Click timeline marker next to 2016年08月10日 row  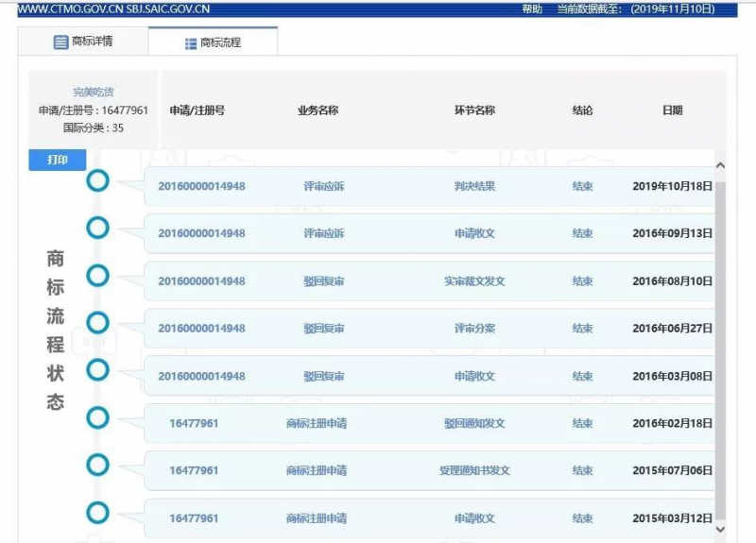pyautogui.click(x=97, y=275)
